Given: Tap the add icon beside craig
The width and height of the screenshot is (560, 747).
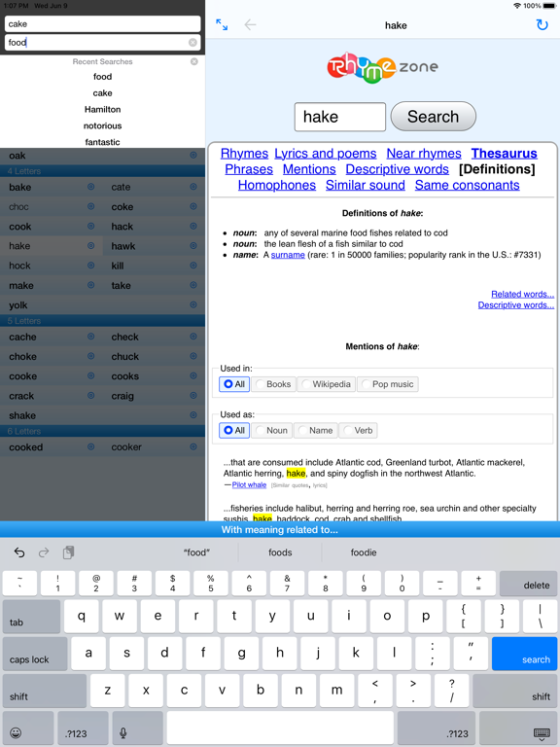Looking at the screenshot, I should coord(193,396).
